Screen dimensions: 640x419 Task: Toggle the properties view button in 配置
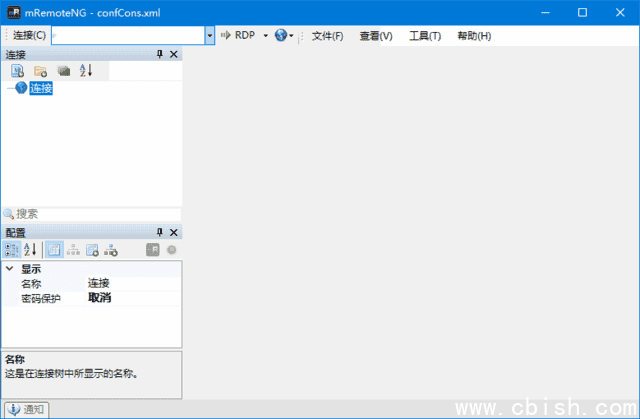[x=54, y=250]
